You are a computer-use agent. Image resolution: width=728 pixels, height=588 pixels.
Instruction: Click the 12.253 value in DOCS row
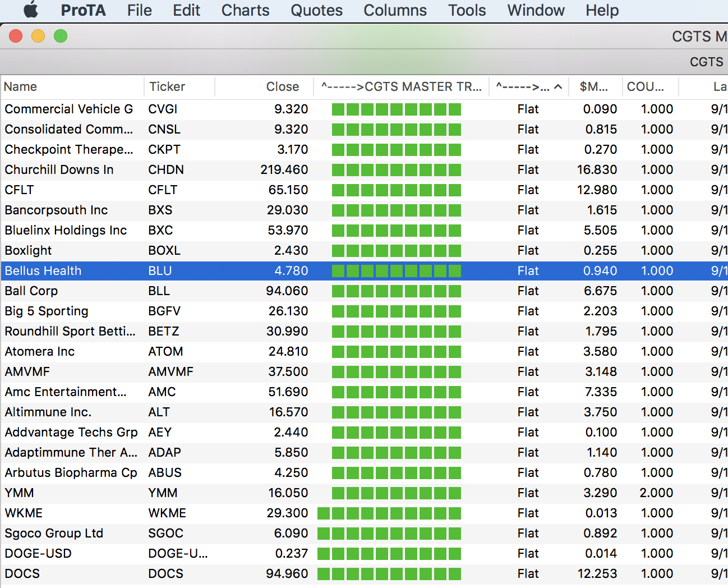click(x=597, y=573)
